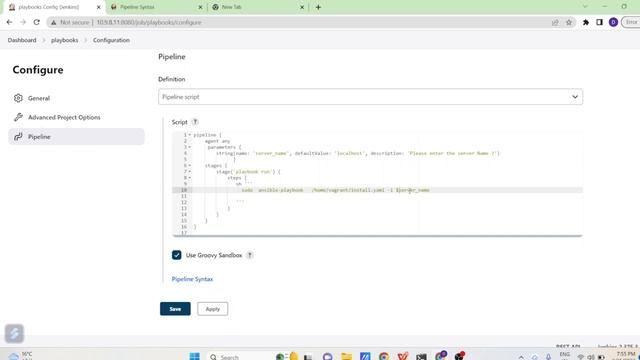Open the taskbar clock showing 7:55 PM
Screen dimensions: 640x360
pyautogui.click(x=625, y=356)
